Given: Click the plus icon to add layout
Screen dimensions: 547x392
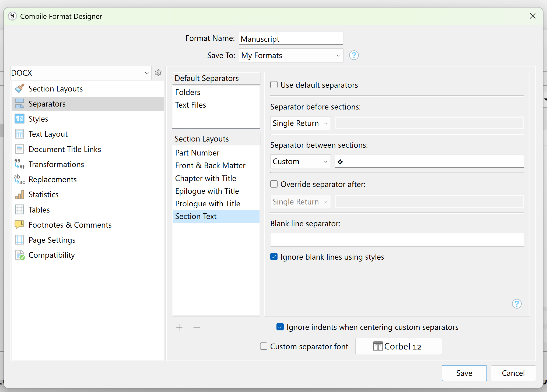Looking at the screenshot, I should coord(179,327).
